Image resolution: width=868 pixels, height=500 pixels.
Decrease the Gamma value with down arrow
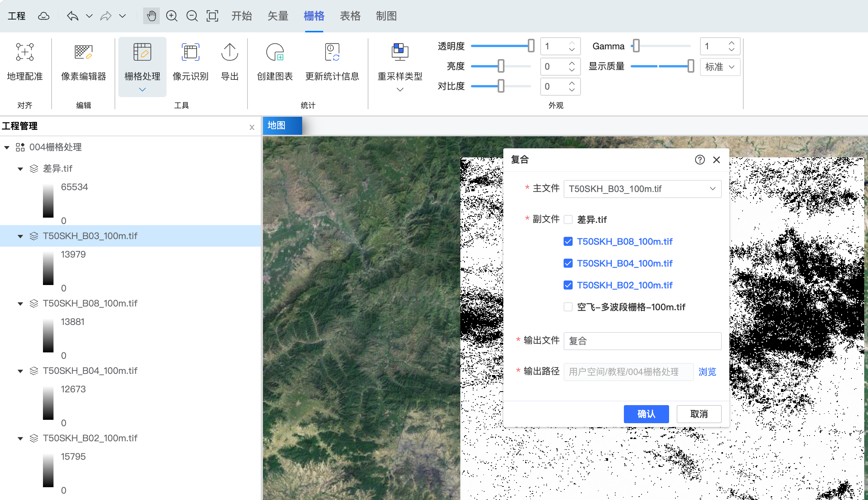(732, 50)
